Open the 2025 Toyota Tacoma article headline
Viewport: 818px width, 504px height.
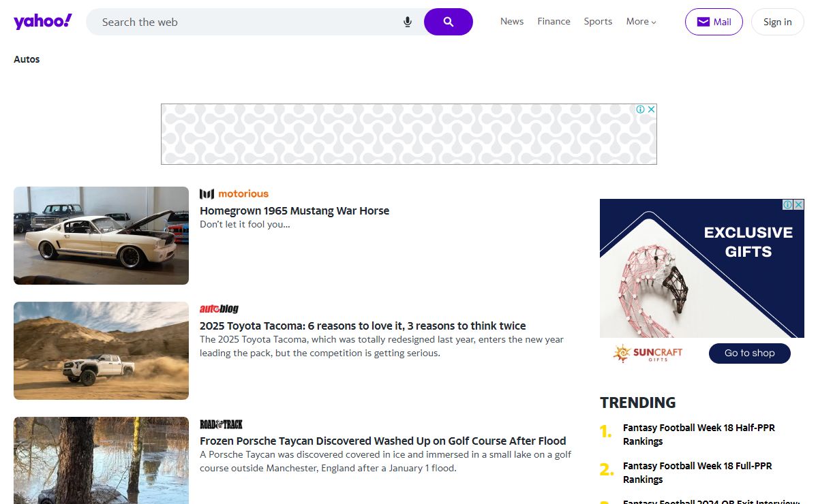tap(363, 326)
